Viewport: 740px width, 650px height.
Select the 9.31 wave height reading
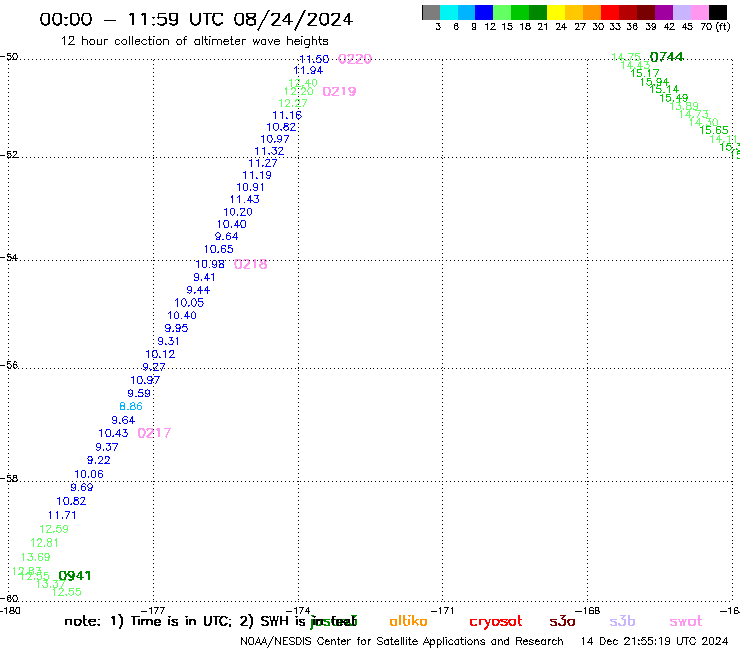point(168,341)
